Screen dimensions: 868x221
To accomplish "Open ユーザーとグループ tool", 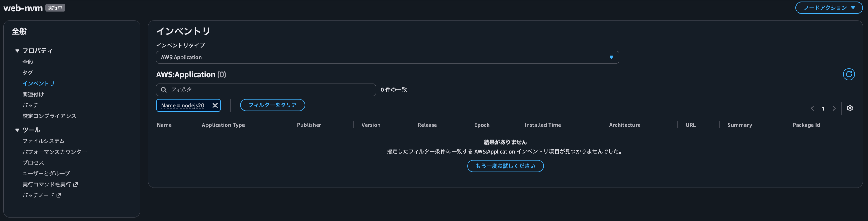I will (x=46, y=173).
